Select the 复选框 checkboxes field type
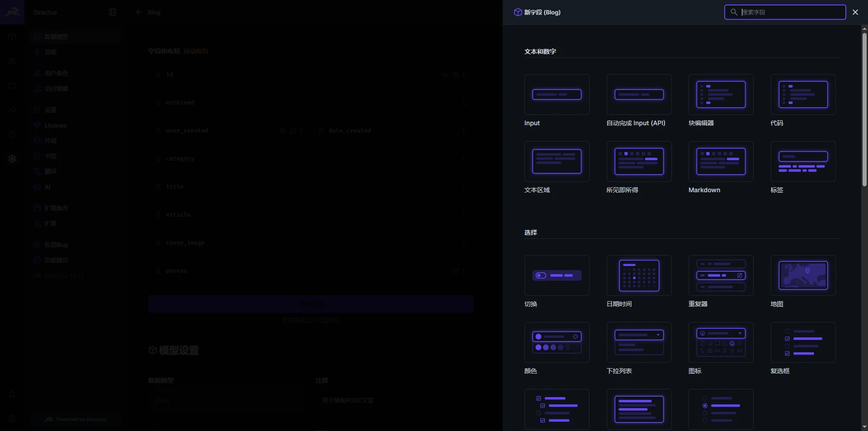Viewport: 868px width, 431px height. click(803, 342)
